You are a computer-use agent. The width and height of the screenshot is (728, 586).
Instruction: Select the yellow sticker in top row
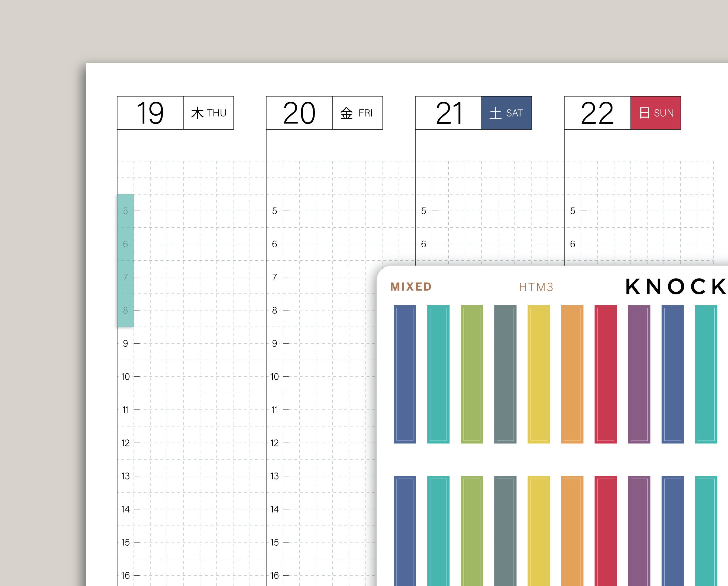(539, 374)
